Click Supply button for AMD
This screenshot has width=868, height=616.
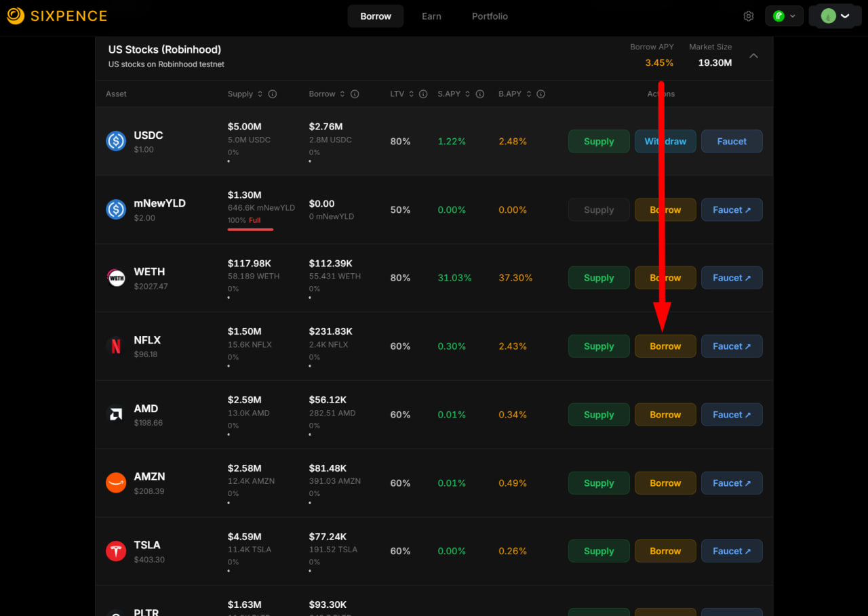coord(599,415)
